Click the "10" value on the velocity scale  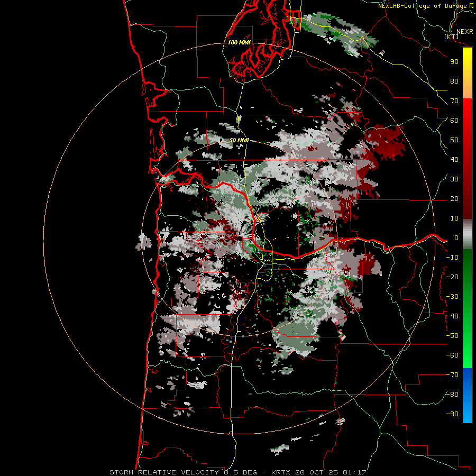454,218
